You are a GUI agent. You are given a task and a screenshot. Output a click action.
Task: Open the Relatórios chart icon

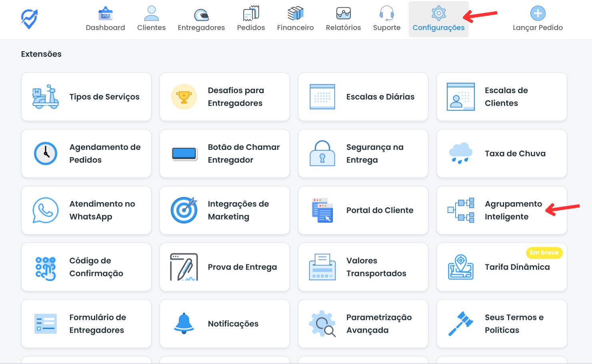tap(343, 14)
